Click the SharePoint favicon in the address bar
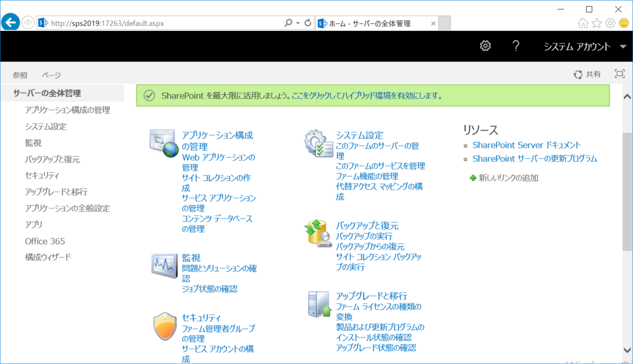633x364 pixels. pos(43,23)
